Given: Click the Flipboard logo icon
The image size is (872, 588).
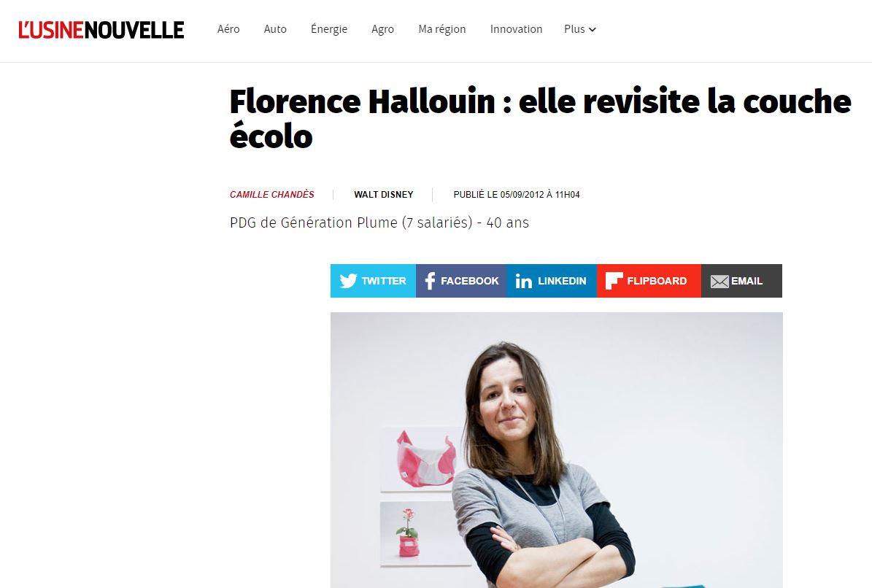Looking at the screenshot, I should pyautogui.click(x=614, y=281).
